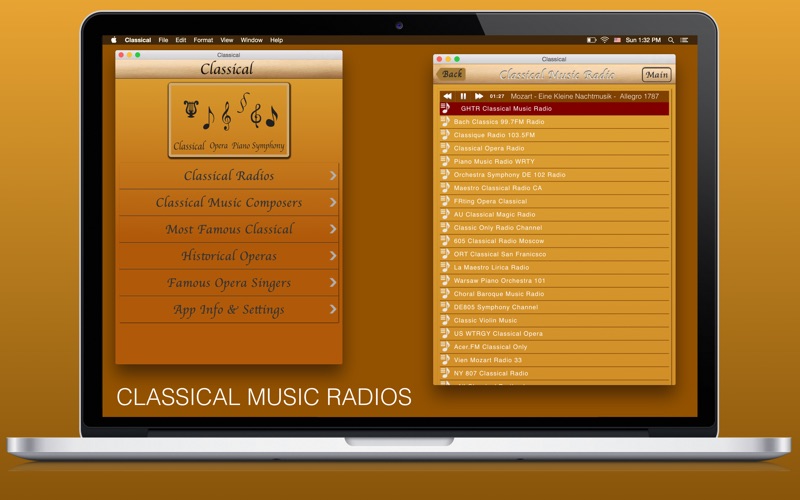Click the battery status icon

591,40
